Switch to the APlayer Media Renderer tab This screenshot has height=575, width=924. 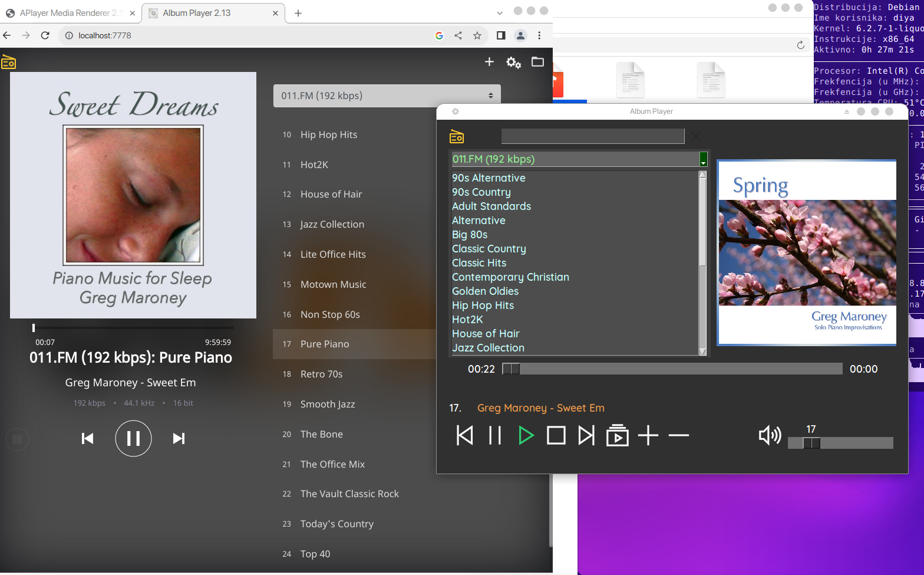(x=71, y=13)
